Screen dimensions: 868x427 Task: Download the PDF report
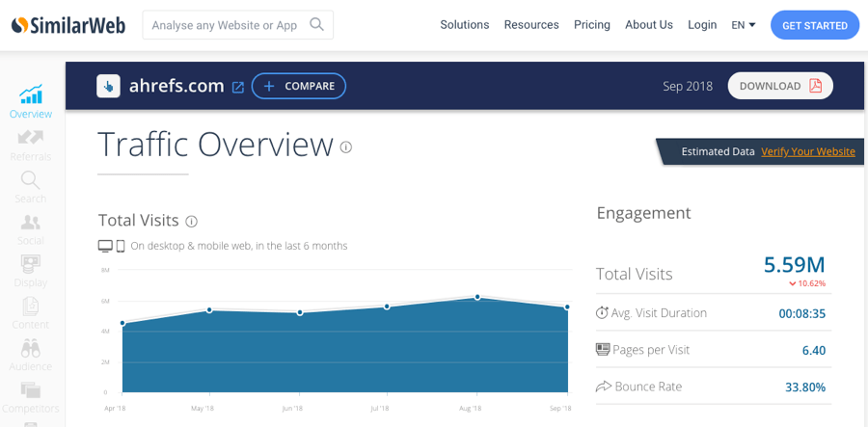point(780,86)
